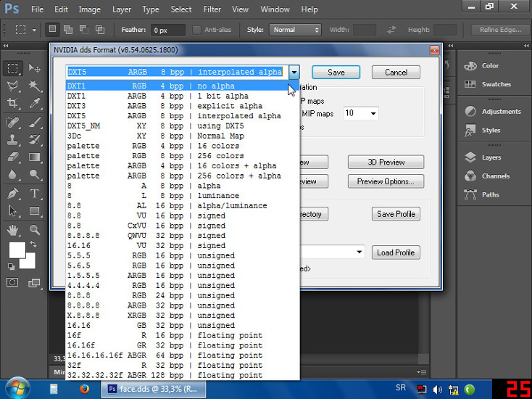Screen dimensions: 532x399
Task: Select the Dodge tool
Action: (x=34, y=174)
